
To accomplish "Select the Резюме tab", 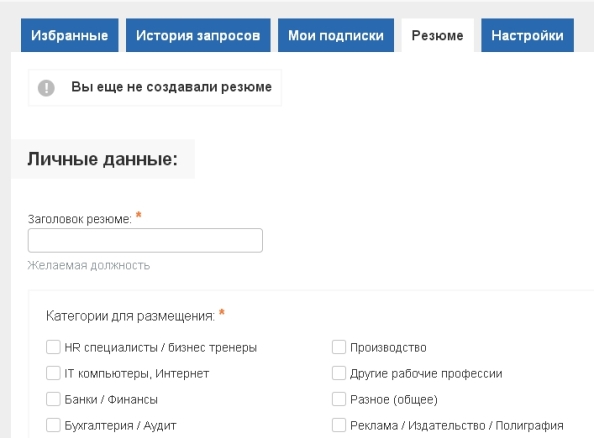I will click(x=438, y=35).
